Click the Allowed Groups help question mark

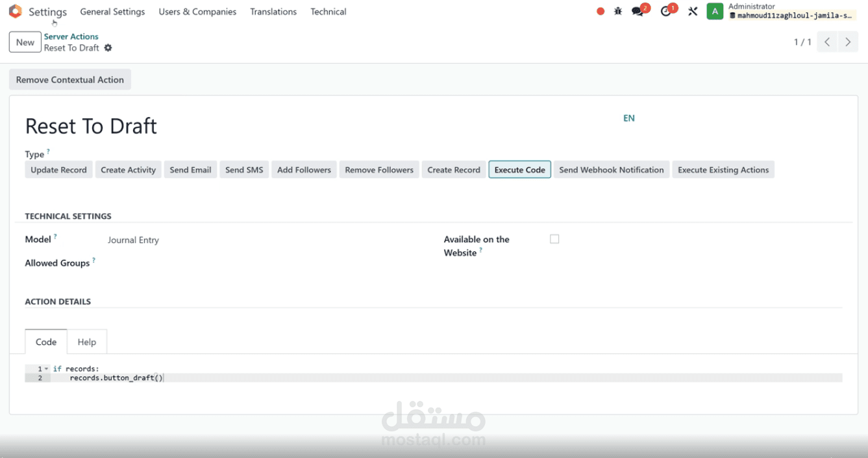[93, 261]
